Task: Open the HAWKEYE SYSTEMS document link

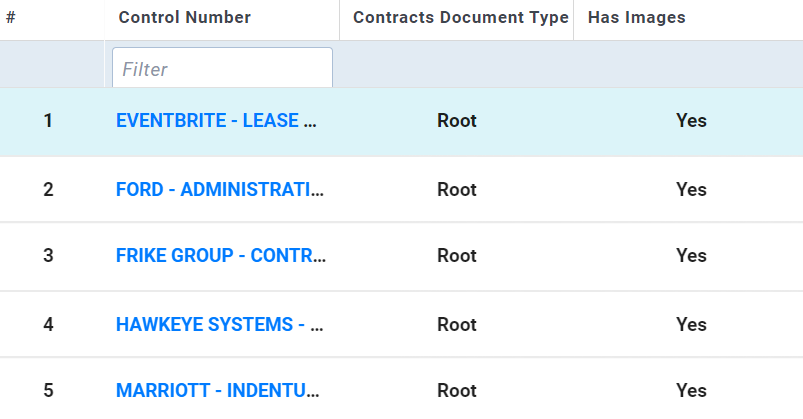Action: (219, 325)
